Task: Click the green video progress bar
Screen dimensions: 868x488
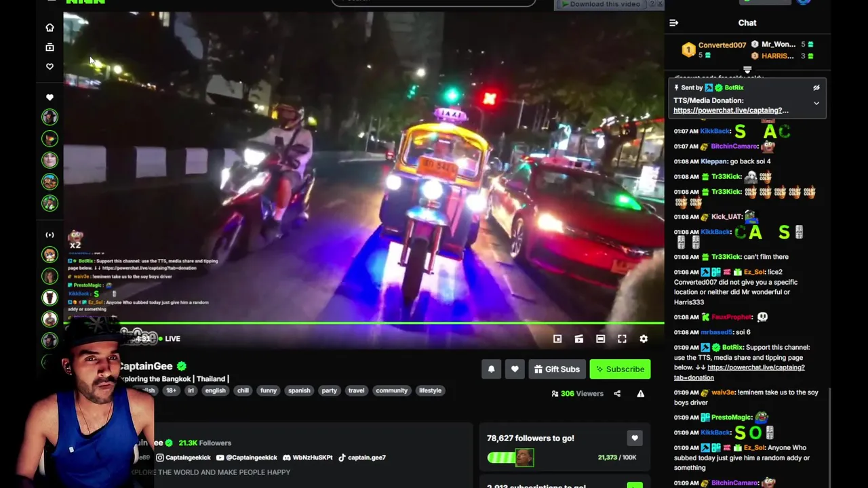Action: pyautogui.click(x=363, y=324)
